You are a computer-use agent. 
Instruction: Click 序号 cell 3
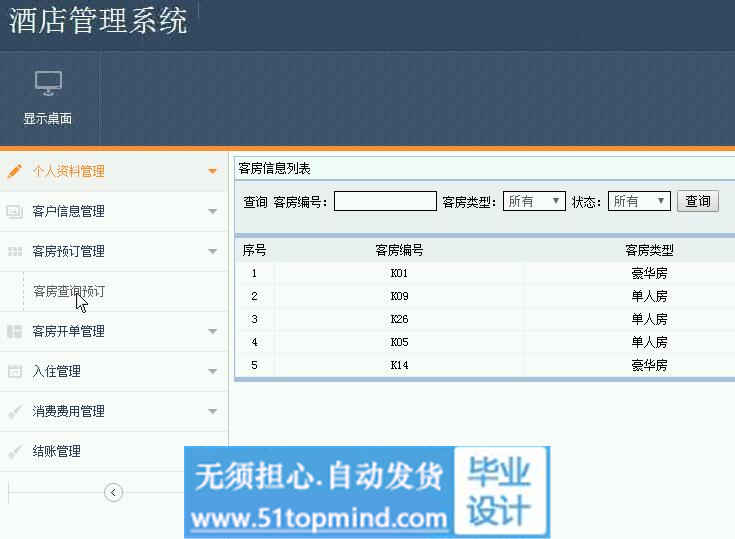point(254,319)
